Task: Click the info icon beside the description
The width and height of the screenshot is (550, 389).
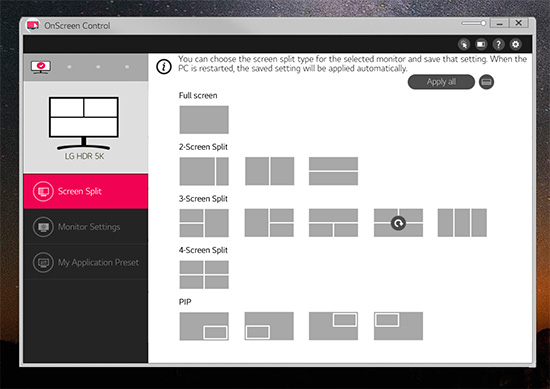Action: [164, 67]
